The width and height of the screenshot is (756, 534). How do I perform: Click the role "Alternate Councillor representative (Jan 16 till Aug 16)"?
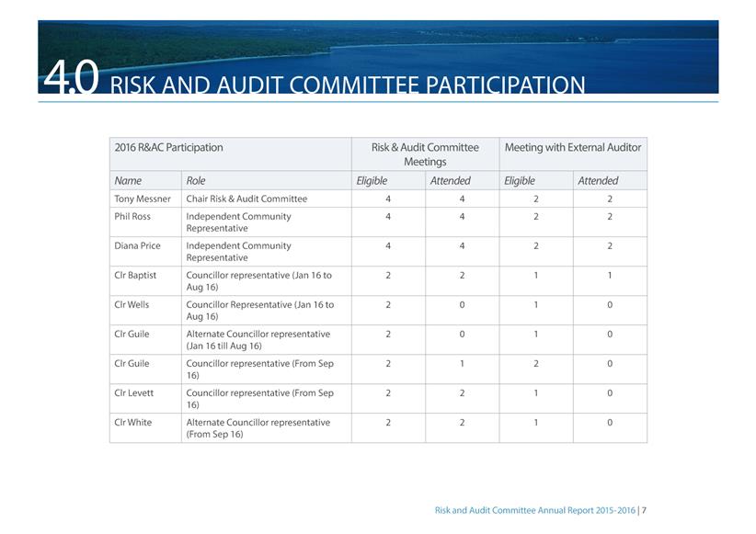(x=258, y=340)
